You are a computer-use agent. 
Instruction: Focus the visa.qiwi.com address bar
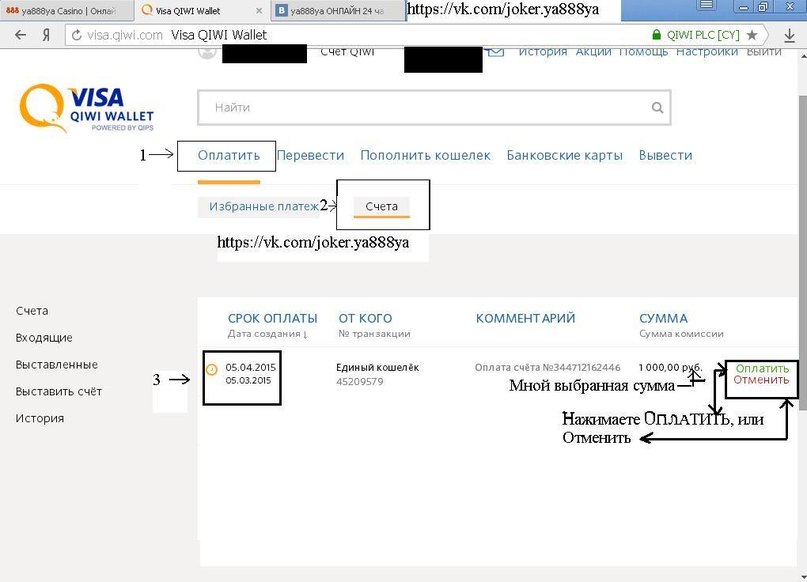(360, 35)
